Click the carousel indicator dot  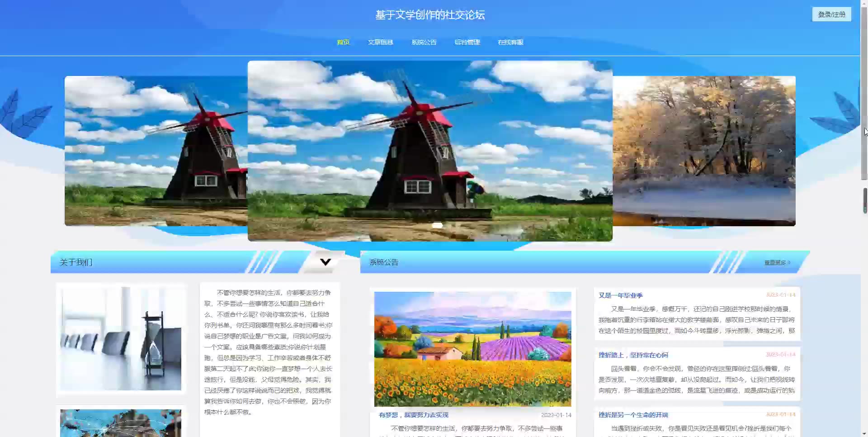(x=437, y=225)
